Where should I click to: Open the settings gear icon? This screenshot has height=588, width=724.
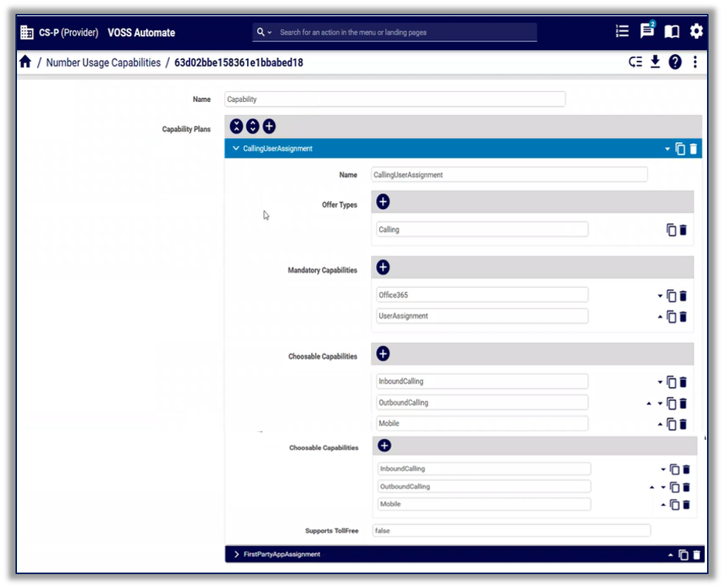tap(696, 32)
